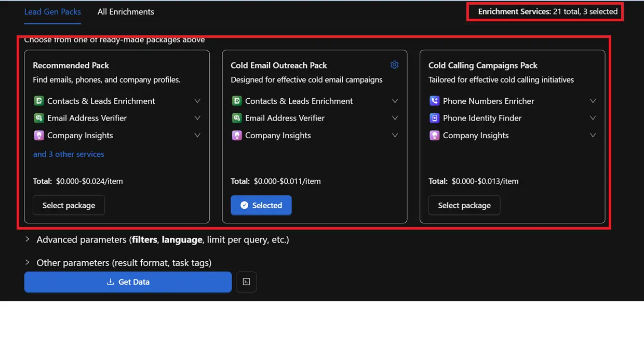Click Company Insights icon in Cold Email Outreach Pack
644x347 pixels.
coord(237,135)
